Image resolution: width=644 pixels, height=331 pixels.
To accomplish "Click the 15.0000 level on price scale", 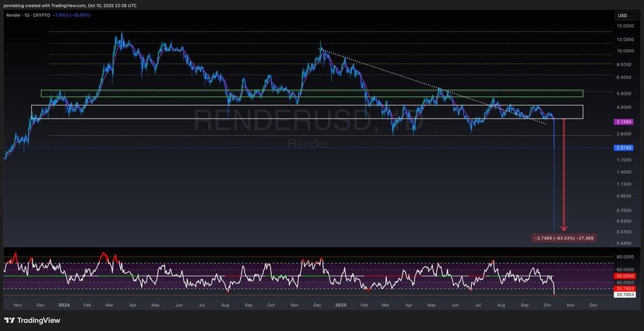I will (625, 26).
